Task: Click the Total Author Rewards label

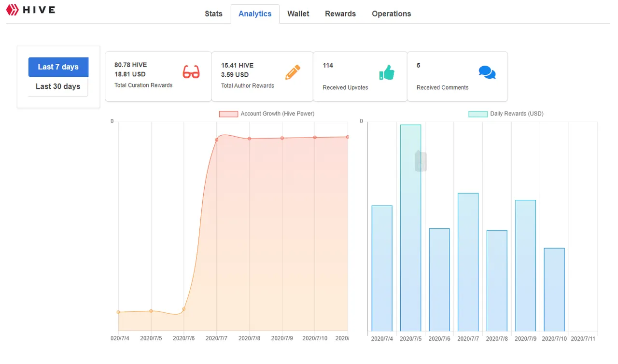Action: click(x=248, y=85)
